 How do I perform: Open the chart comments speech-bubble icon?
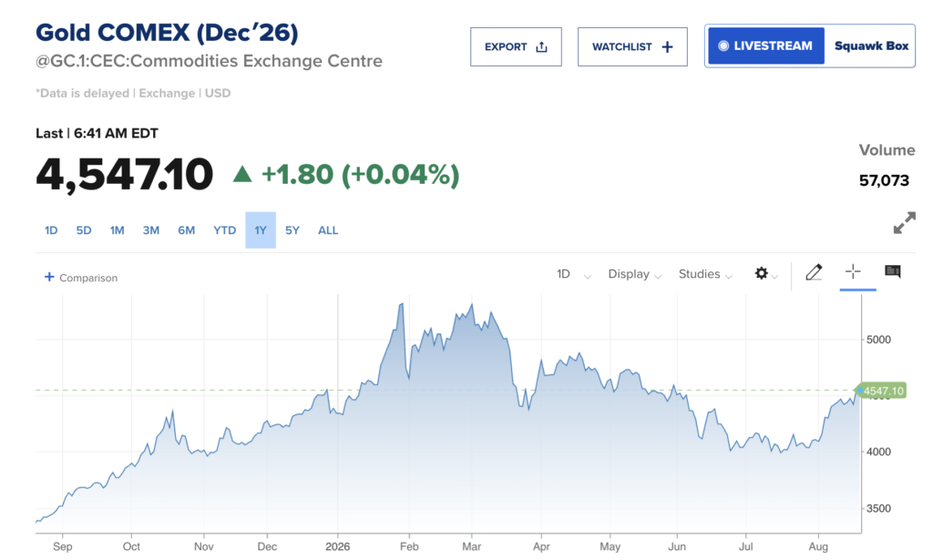(x=893, y=271)
